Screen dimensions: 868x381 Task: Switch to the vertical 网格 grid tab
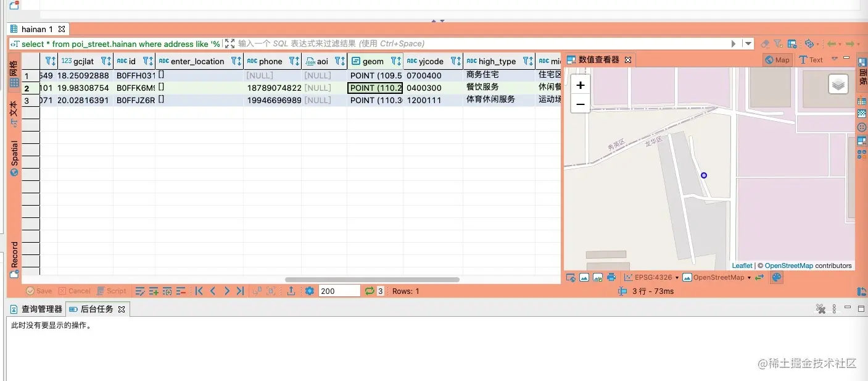14,73
